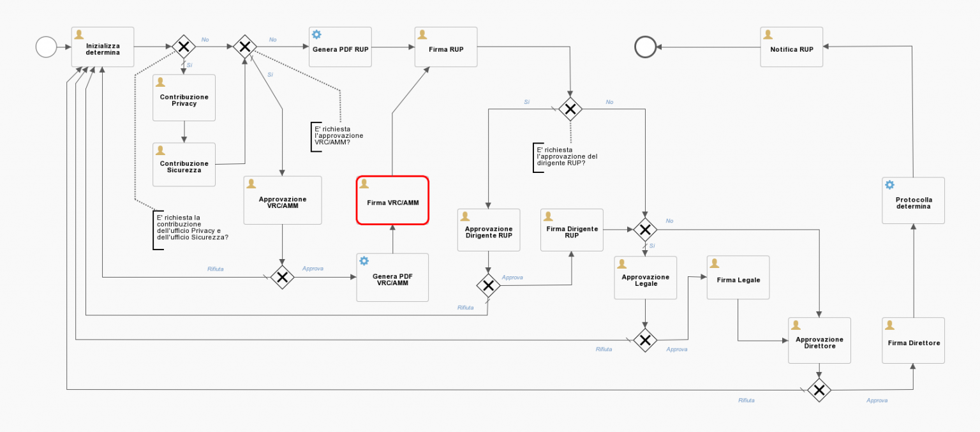Image resolution: width=980 pixels, height=432 pixels.
Task: Click the 'Genera PDF RUP' label text
Action: 341,49
